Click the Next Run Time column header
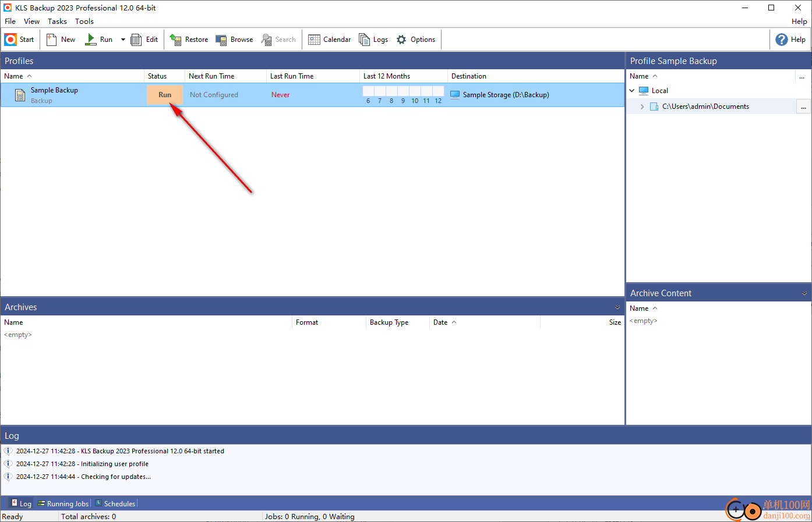Viewport: 812px width, 522px height. click(226, 76)
